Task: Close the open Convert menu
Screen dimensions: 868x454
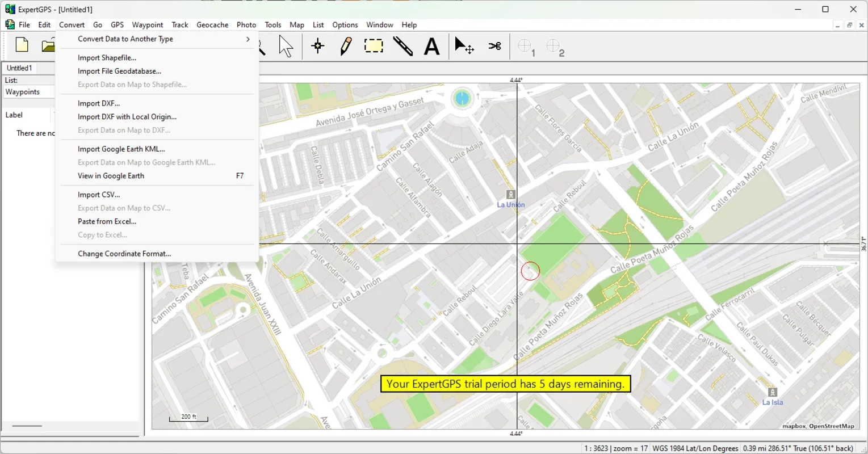Action: pyautogui.click(x=72, y=25)
